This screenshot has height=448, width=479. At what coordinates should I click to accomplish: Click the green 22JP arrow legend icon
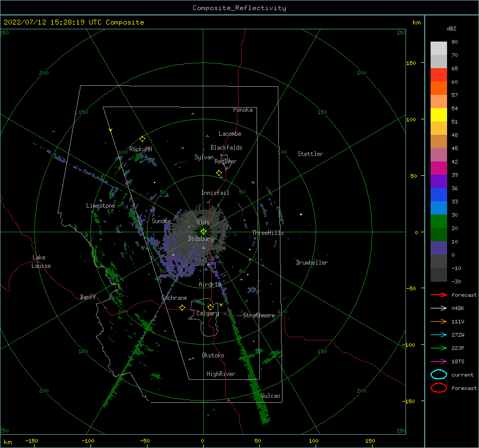[439, 348]
